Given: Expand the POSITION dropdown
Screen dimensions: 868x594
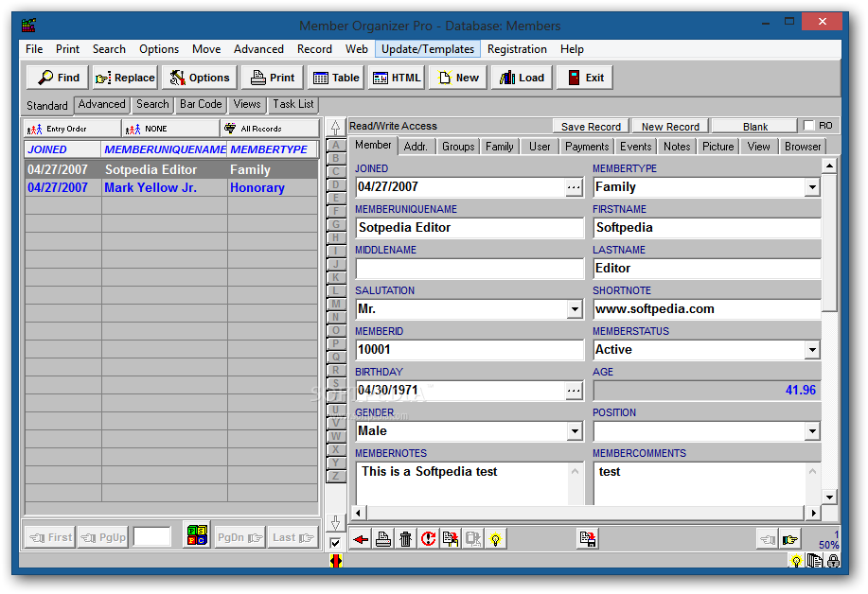Looking at the screenshot, I should pos(812,431).
